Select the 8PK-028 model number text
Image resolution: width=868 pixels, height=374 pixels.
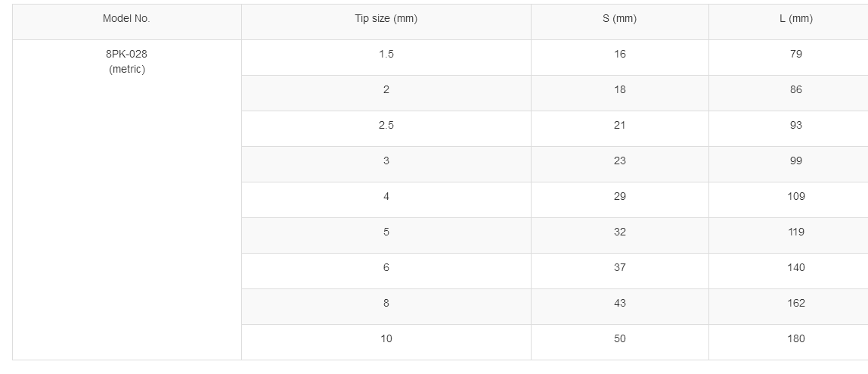point(126,55)
